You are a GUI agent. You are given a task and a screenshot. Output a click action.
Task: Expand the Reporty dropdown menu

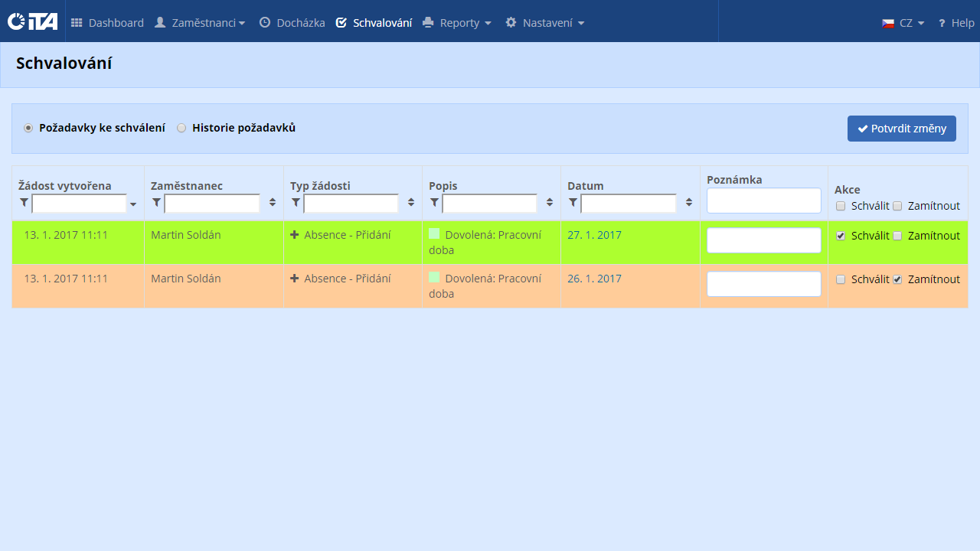pyautogui.click(x=457, y=23)
